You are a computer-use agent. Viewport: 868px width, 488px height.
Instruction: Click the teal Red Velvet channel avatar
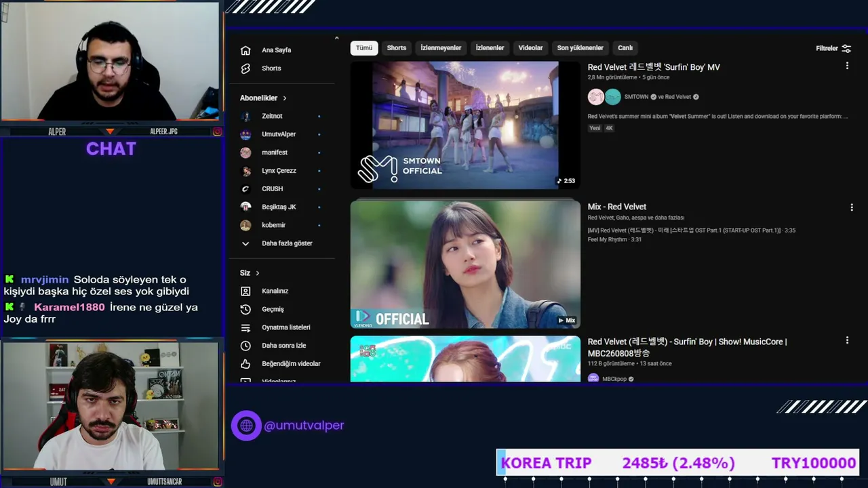point(612,97)
